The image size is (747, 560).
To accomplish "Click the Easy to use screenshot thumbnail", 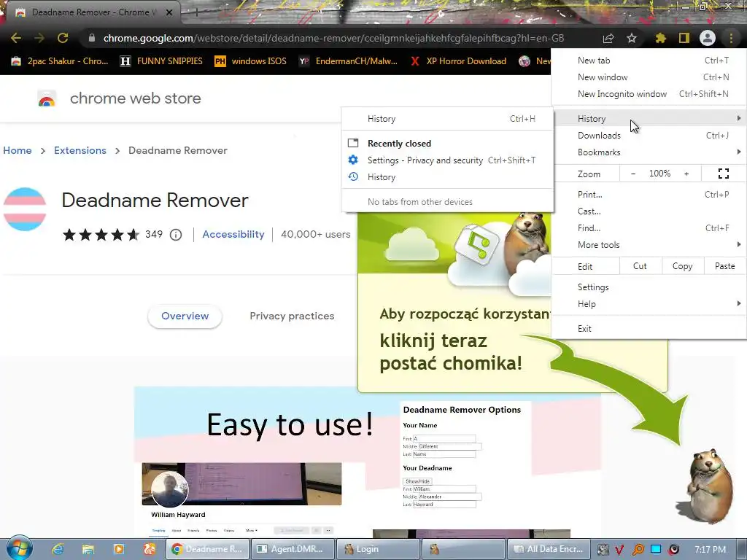I will [x=368, y=462].
